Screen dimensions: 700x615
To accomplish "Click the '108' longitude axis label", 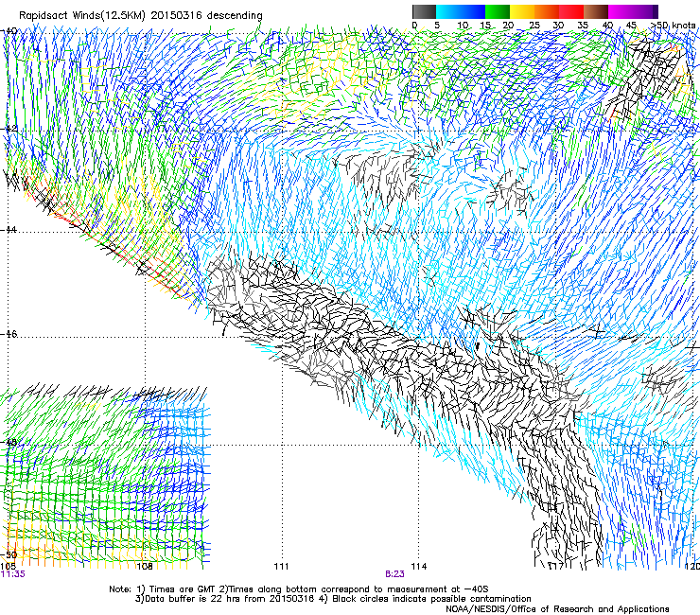I will 144,567.
